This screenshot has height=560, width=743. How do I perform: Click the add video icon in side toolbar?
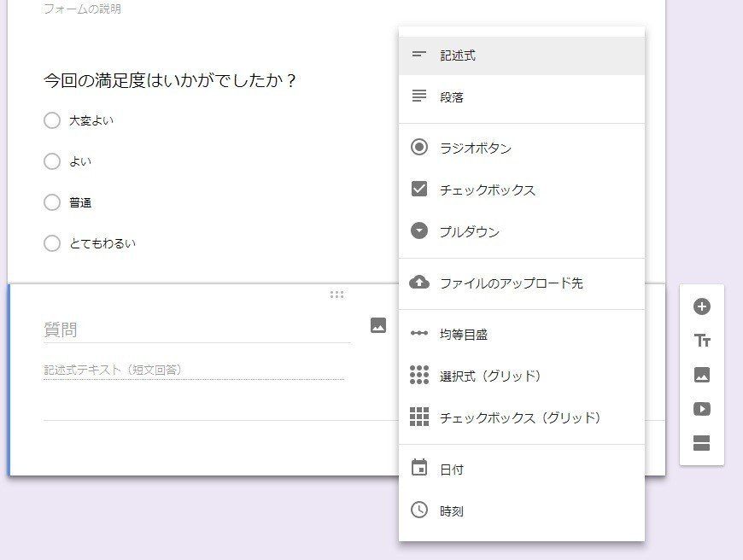click(701, 409)
